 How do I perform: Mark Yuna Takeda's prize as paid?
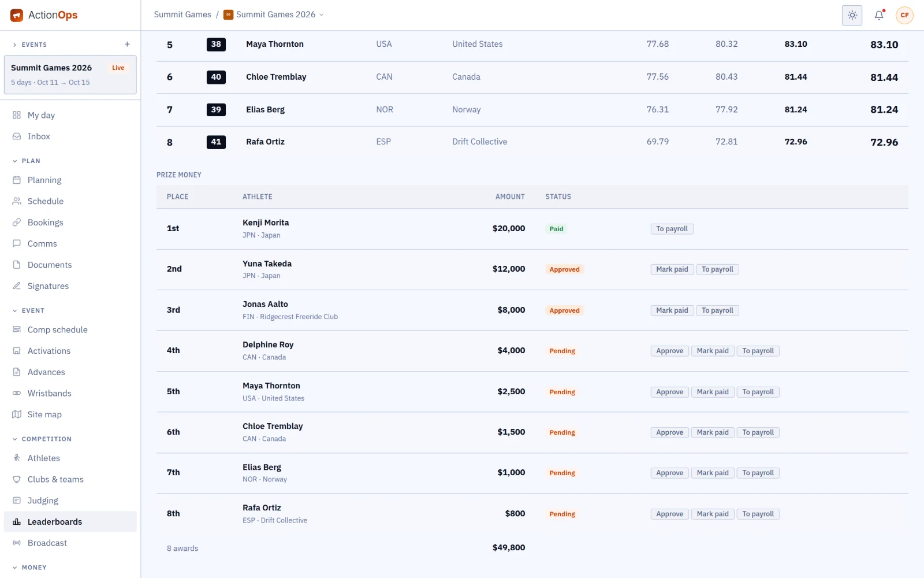[x=672, y=269]
